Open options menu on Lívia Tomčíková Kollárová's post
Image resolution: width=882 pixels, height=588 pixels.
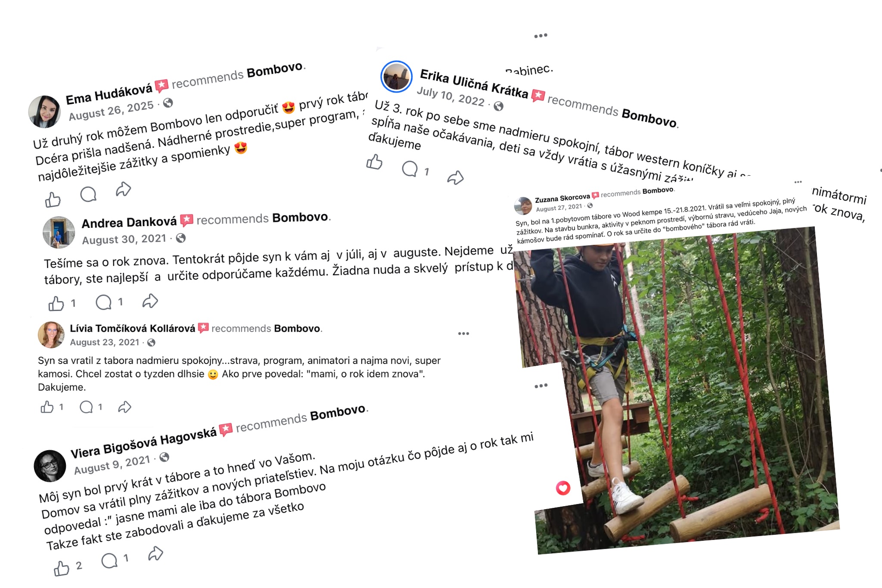coord(463,333)
